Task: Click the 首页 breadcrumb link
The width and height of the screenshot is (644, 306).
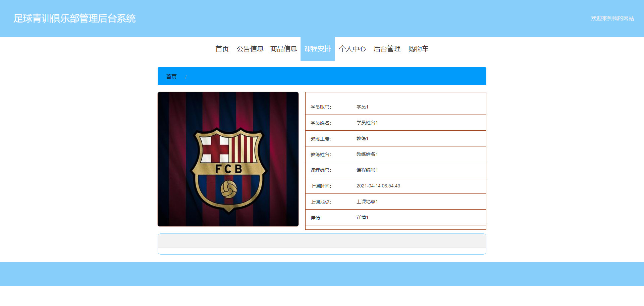Action: pyautogui.click(x=171, y=77)
